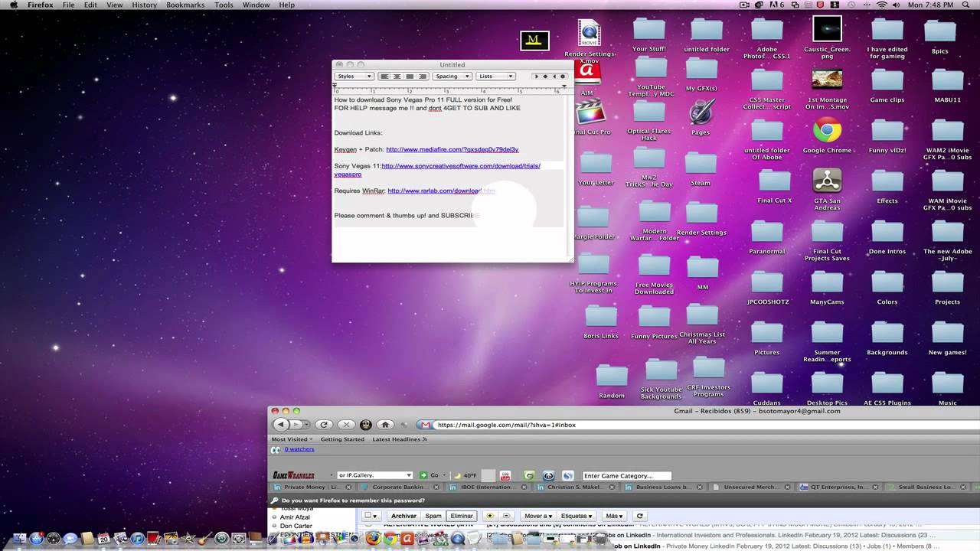Select center tab stop diamond in TextEdit

545,77
